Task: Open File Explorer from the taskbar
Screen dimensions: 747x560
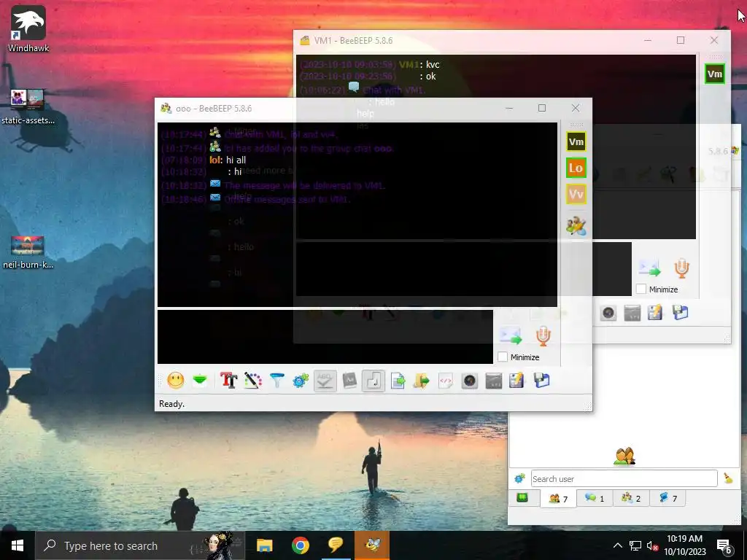Action: pyautogui.click(x=264, y=545)
